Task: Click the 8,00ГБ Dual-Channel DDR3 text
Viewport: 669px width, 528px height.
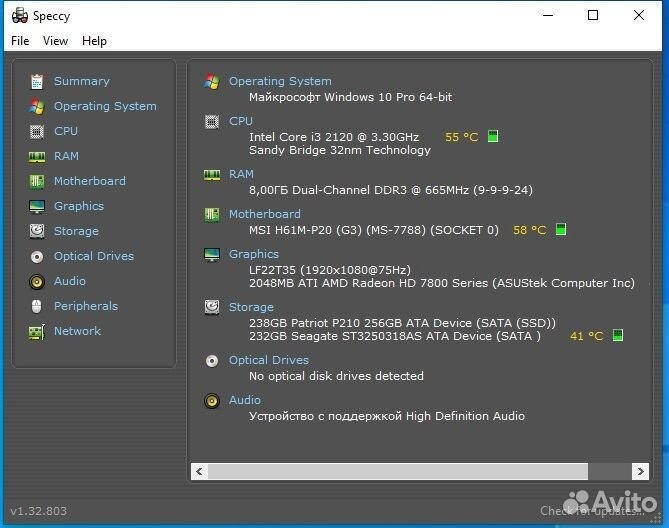Action: [391, 190]
